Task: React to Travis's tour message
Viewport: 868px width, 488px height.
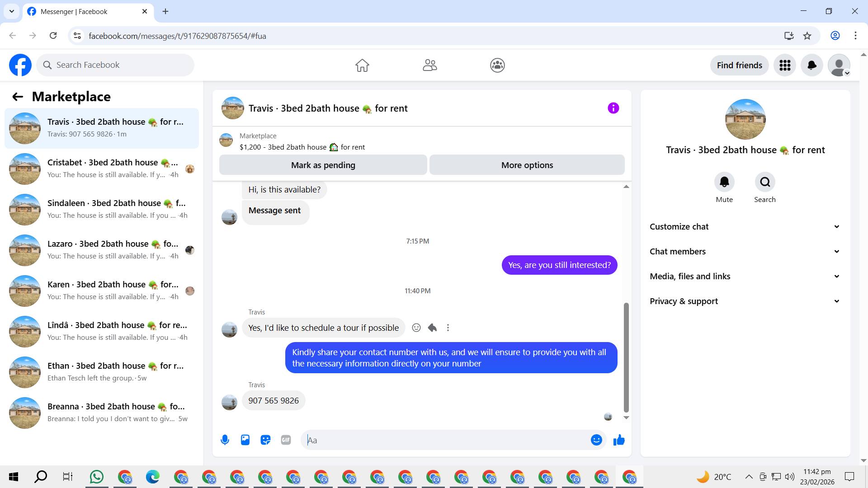Action: point(416,328)
